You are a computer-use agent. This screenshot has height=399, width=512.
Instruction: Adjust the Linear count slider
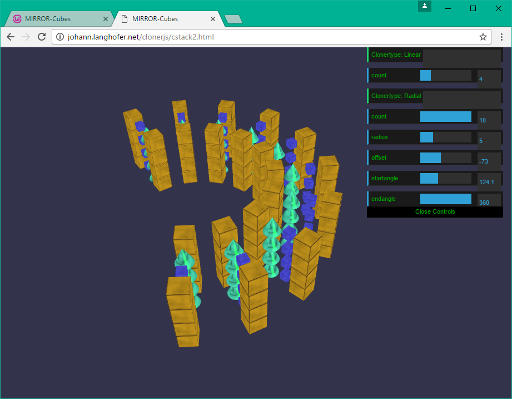(x=446, y=75)
